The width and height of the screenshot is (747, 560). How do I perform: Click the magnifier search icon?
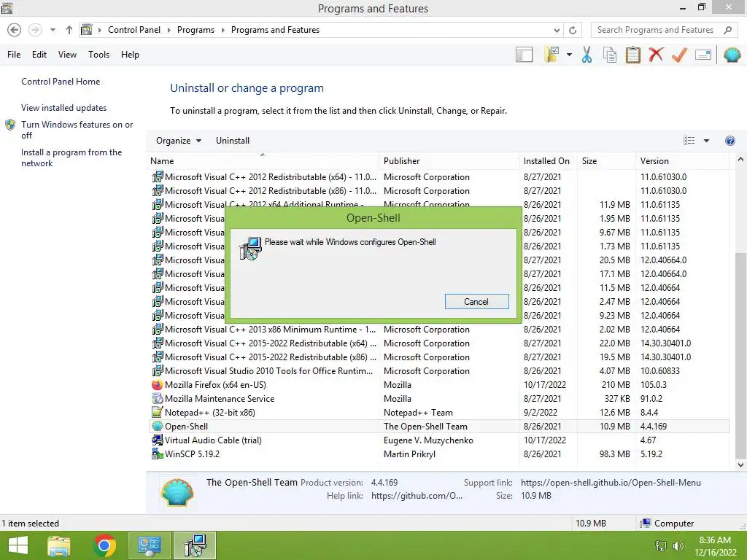point(727,30)
